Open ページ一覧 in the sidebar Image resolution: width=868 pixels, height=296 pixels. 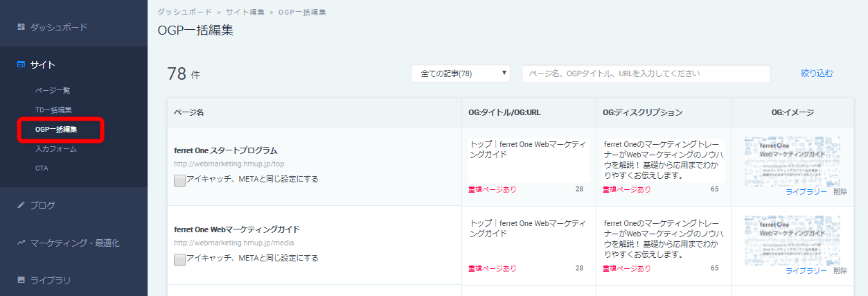tap(53, 90)
